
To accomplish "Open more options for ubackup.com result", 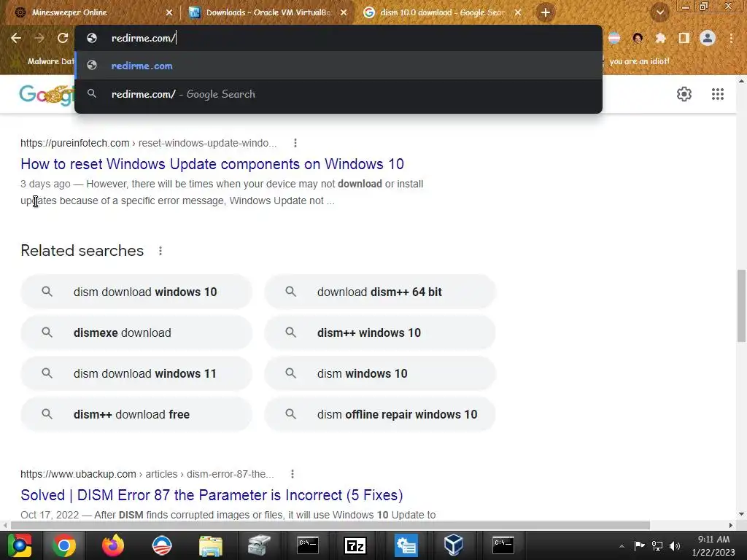I will [x=293, y=474].
